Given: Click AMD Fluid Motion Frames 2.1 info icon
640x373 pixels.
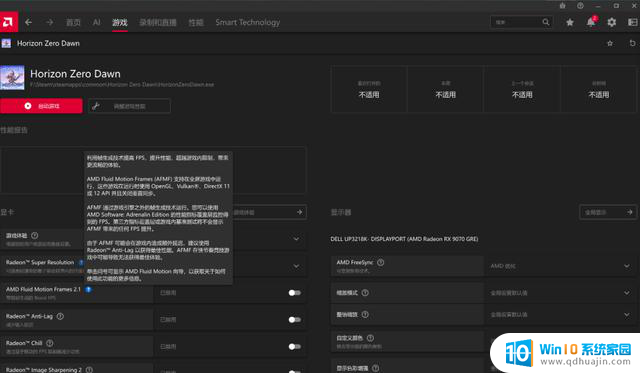Looking at the screenshot, I should 88,289.
